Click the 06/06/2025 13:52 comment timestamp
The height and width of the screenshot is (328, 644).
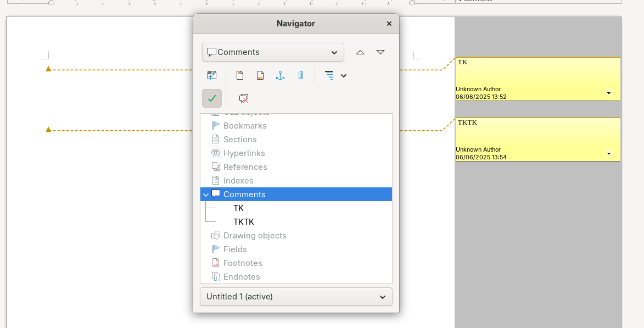click(x=481, y=97)
